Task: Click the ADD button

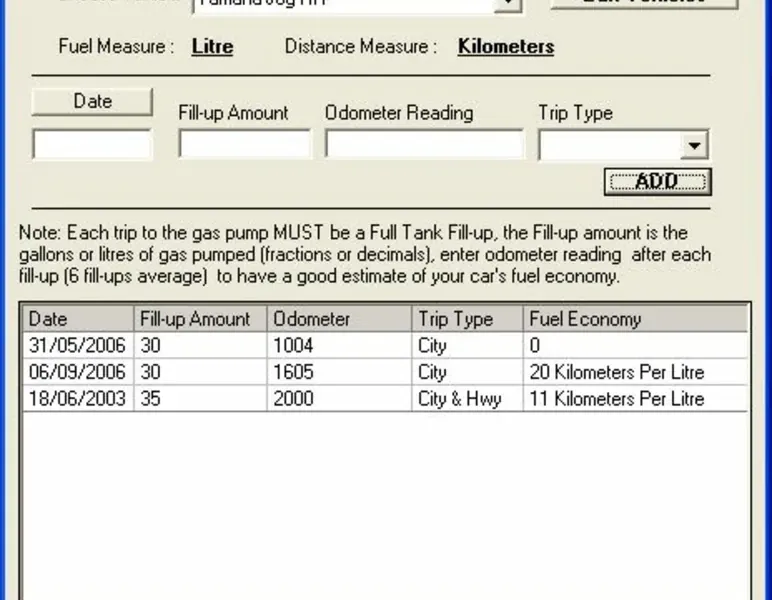Action: point(657,182)
